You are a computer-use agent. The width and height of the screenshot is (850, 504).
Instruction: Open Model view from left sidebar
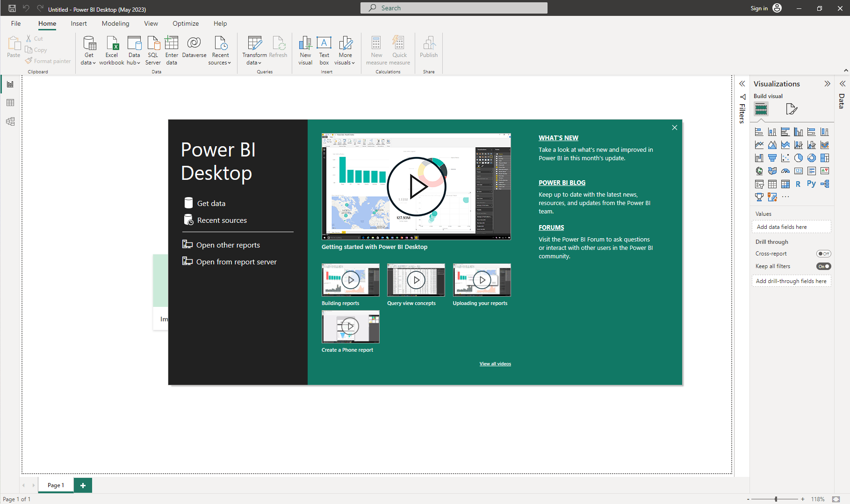point(10,121)
